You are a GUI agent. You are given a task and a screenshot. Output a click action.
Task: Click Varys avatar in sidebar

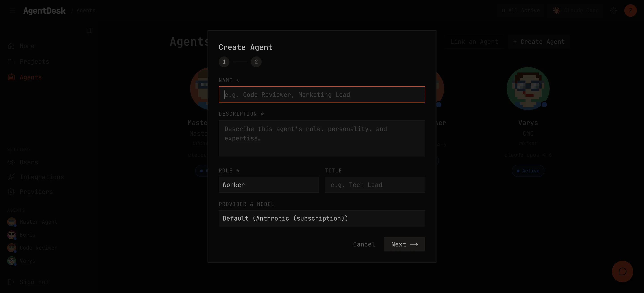click(x=11, y=261)
